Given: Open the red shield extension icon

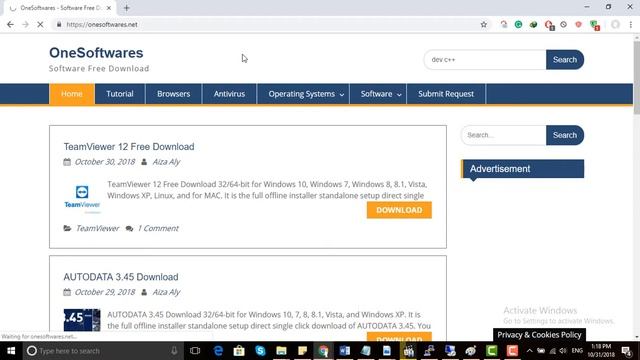Looking at the screenshot, I should pyautogui.click(x=578, y=24).
